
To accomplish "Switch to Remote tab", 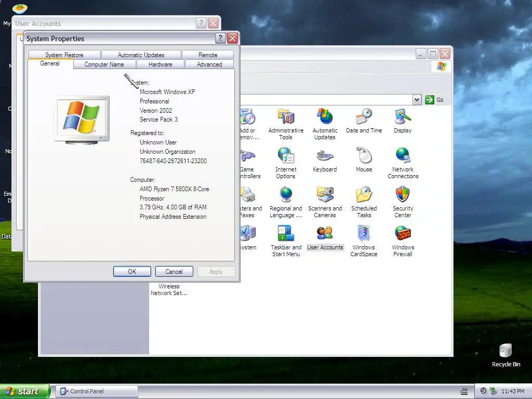I will click(x=208, y=55).
